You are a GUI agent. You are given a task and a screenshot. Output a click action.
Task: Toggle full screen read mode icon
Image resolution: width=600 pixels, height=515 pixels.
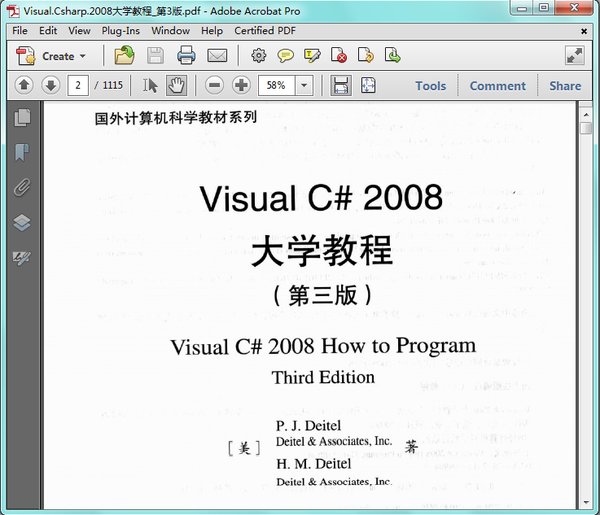point(575,56)
